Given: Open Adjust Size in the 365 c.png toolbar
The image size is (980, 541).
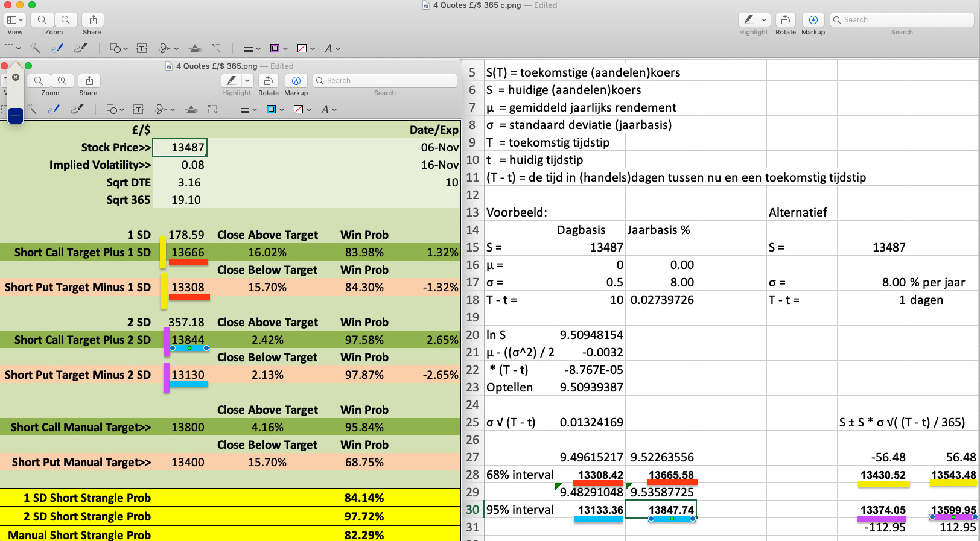Looking at the screenshot, I should 216,48.
